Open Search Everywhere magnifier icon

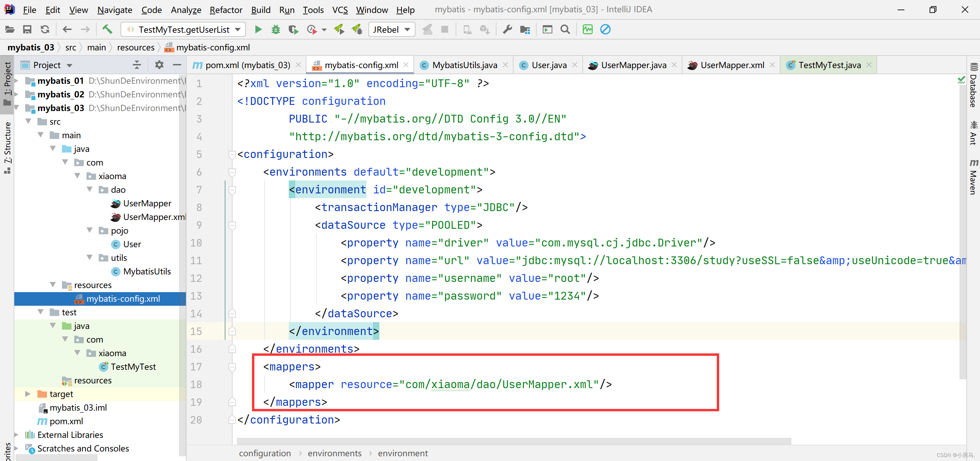click(x=565, y=29)
